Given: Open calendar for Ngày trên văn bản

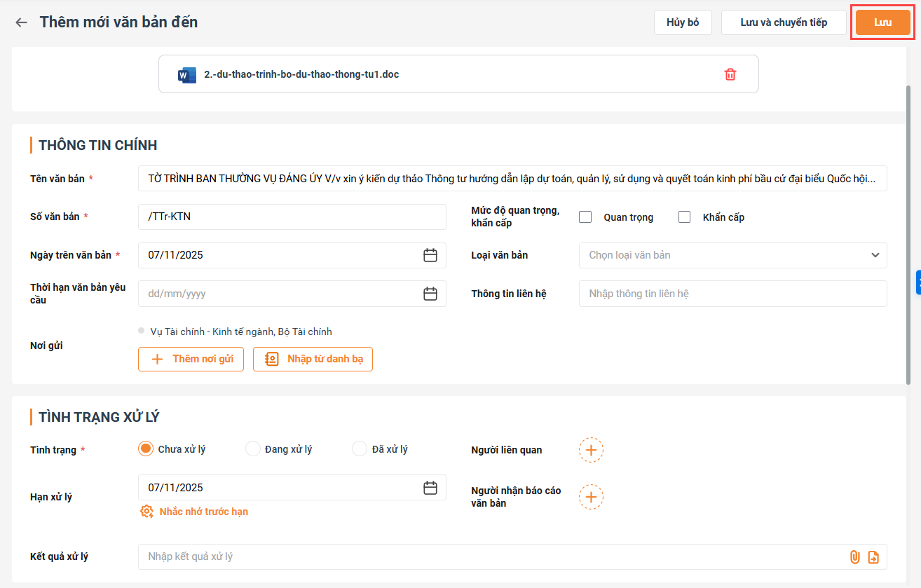Looking at the screenshot, I should (430, 255).
